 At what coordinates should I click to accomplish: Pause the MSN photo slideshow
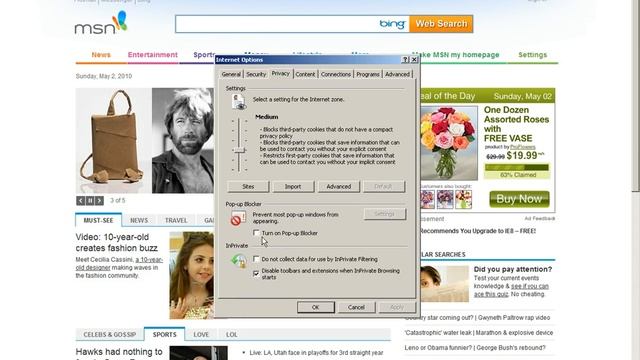click(x=90, y=200)
